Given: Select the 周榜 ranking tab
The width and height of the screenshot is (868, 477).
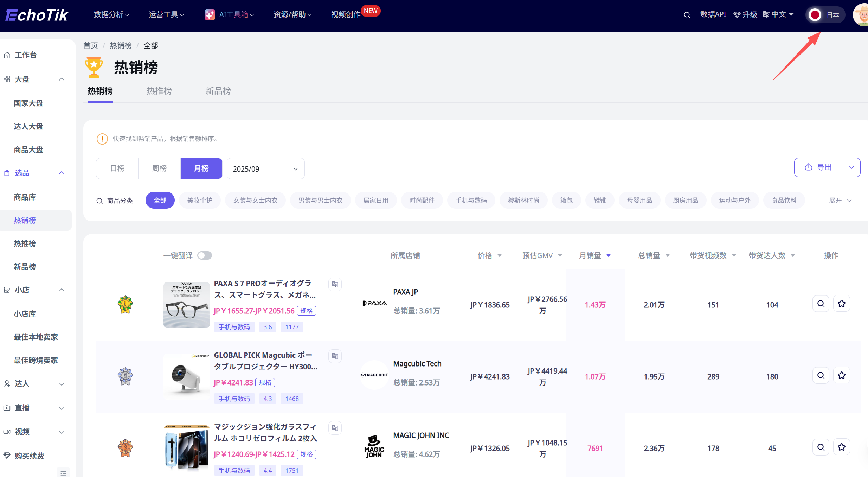Looking at the screenshot, I should (159, 168).
